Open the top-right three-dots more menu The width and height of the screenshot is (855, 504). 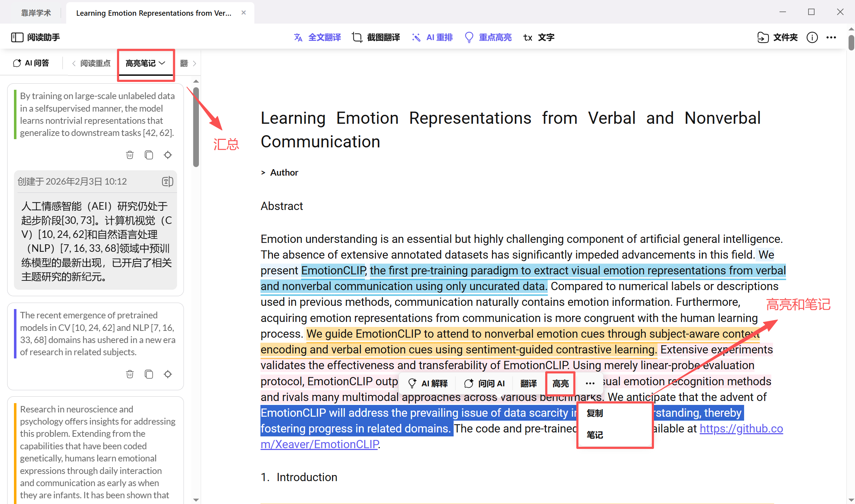pos(831,37)
